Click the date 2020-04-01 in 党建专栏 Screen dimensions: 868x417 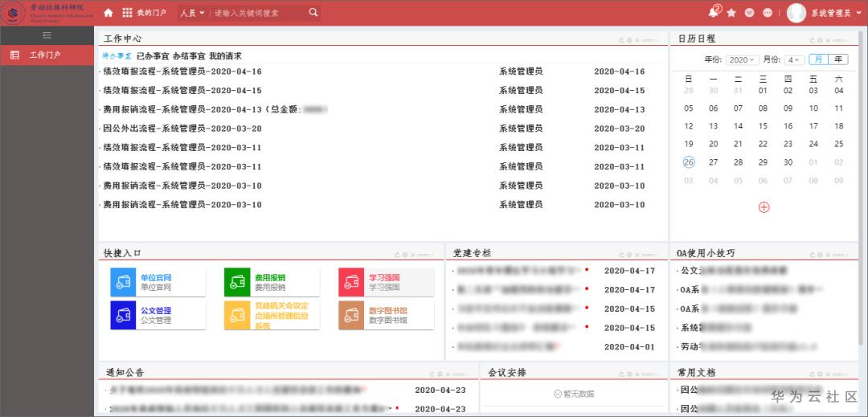click(629, 347)
